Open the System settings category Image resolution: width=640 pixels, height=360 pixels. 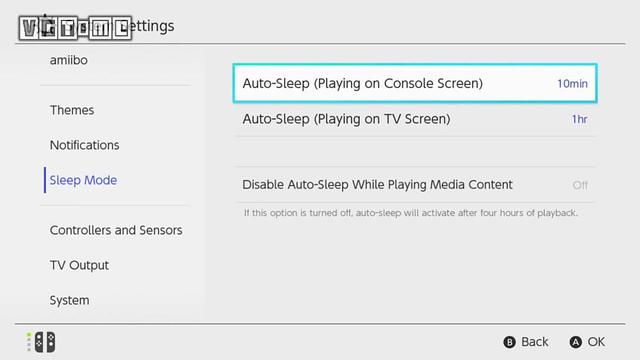(x=69, y=300)
